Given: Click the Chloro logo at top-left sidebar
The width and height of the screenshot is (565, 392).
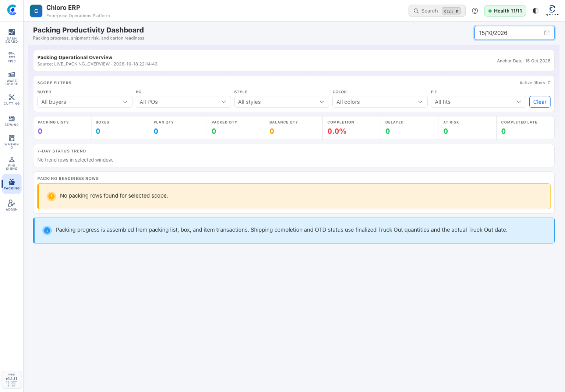Looking at the screenshot, I should [12, 10].
